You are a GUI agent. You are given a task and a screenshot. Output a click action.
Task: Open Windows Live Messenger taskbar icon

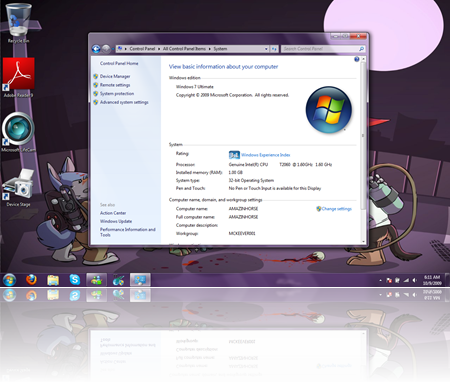pyautogui.click(x=97, y=280)
